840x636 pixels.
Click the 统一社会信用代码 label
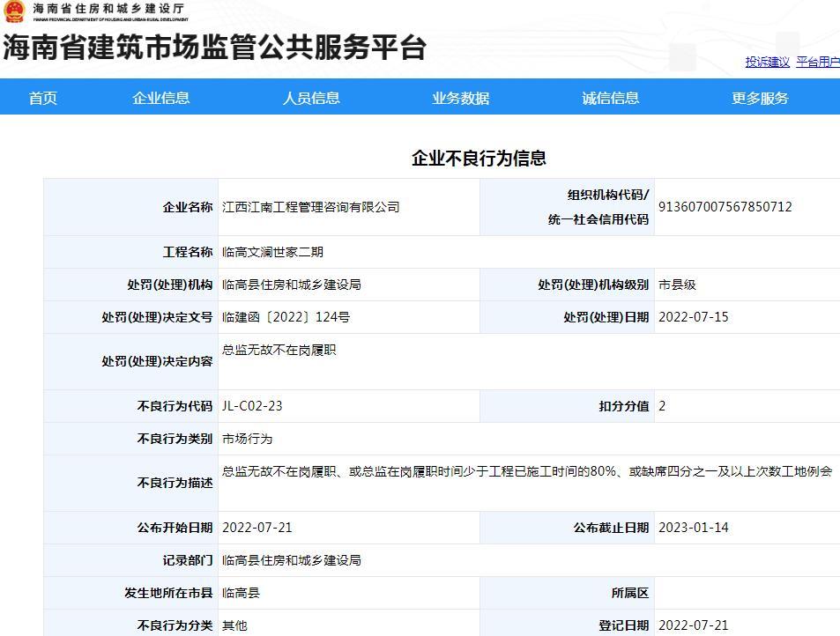[x=598, y=219]
